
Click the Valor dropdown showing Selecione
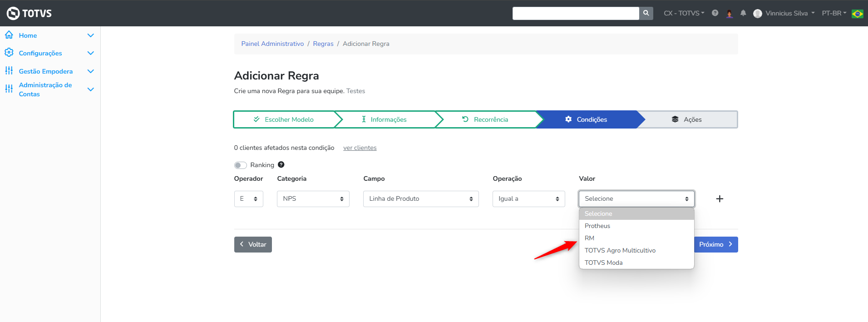tap(636, 199)
